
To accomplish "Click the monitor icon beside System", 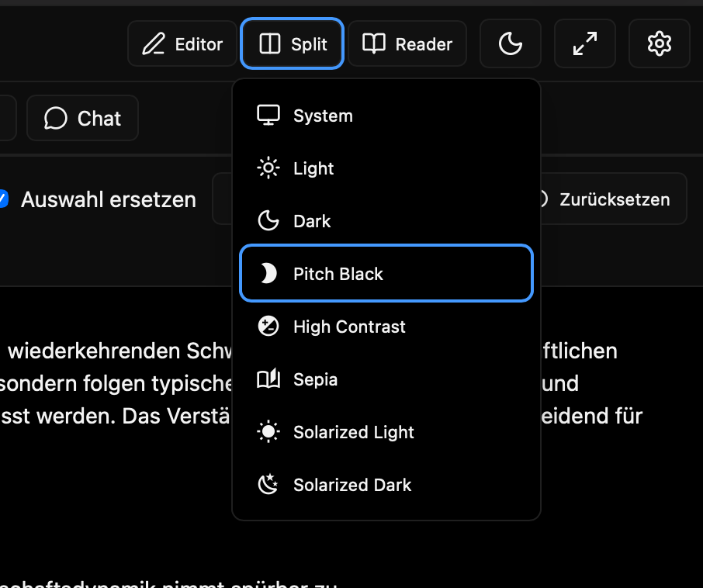I will point(268,116).
